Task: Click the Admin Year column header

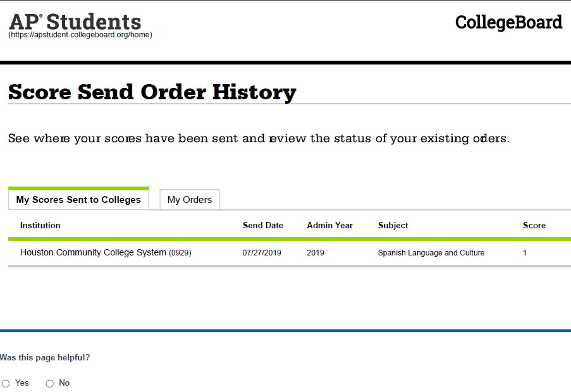Action: pyautogui.click(x=329, y=225)
